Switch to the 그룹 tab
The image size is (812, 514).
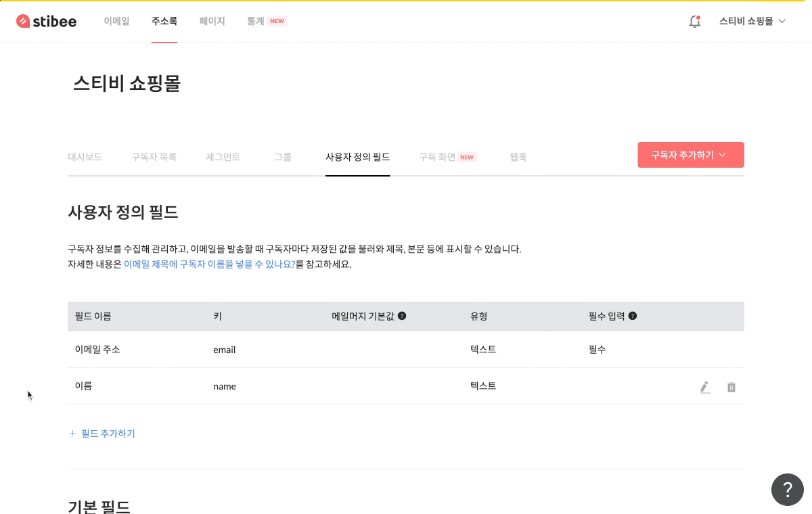point(283,157)
